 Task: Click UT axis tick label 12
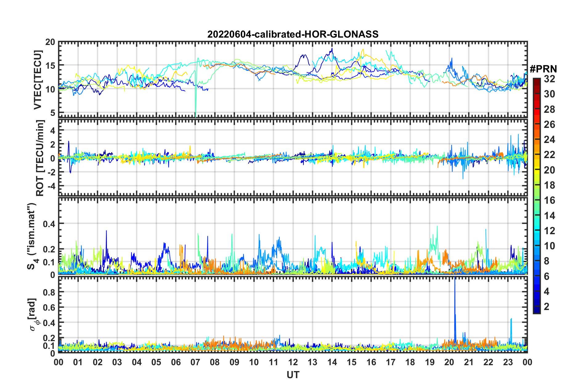coord(293,362)
